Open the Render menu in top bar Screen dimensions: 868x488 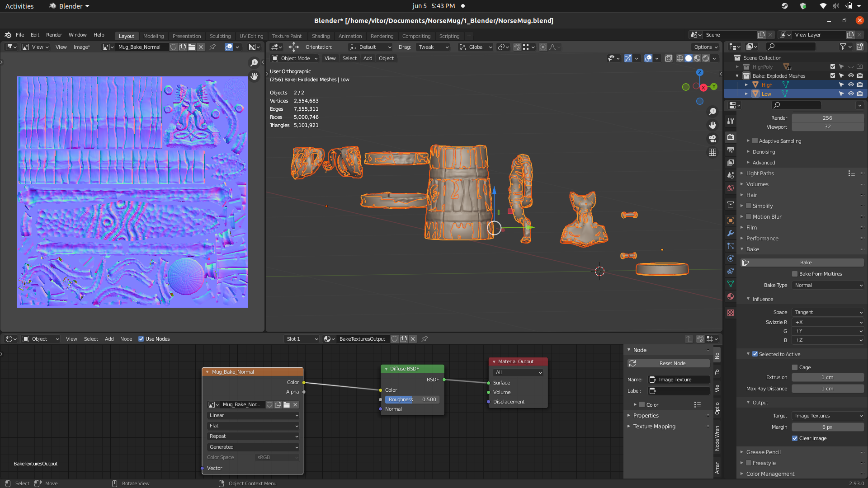click(x=54, y=35)
